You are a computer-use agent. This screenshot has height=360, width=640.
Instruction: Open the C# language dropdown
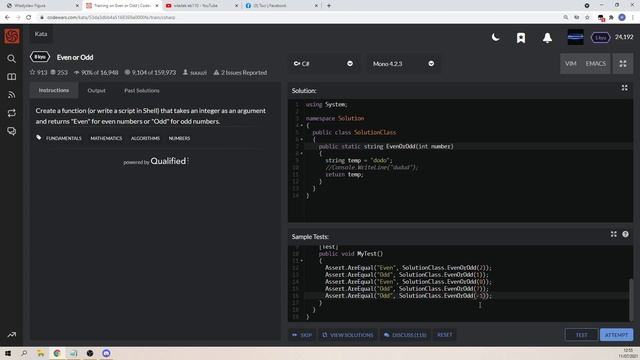(323, 64)
